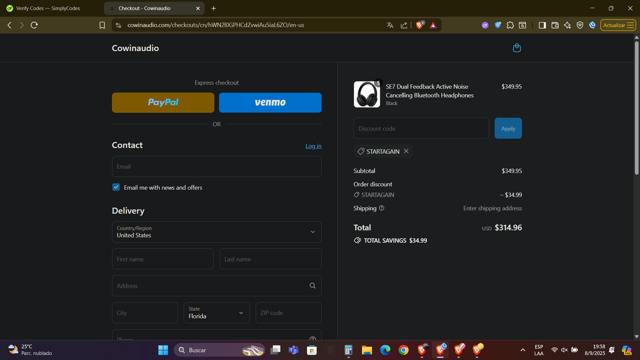Open the taskbar clock and date
Image resolution: width=640 pixels, height=360 pixels.
coord(595,350)
